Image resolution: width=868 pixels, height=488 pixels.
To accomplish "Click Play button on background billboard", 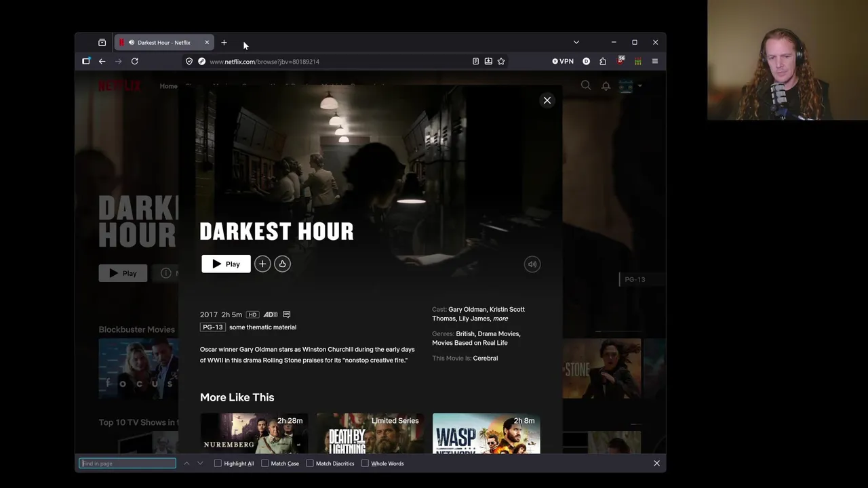I will click(x=123, y=273).
